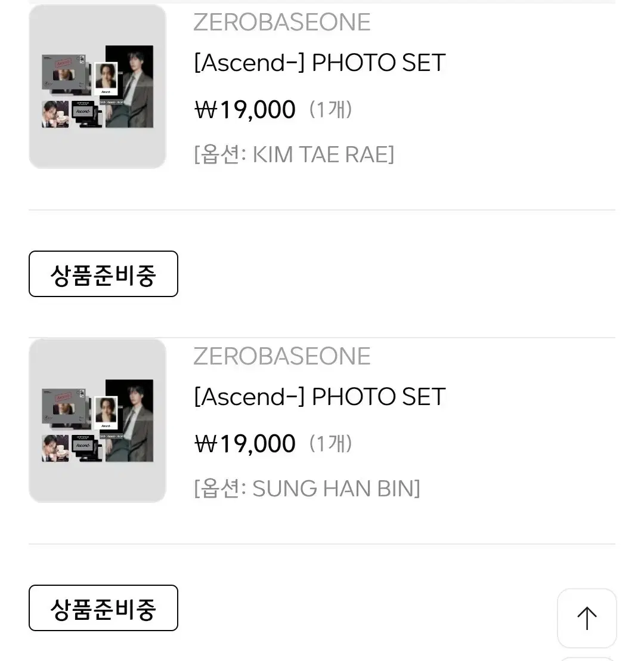Click polaroid photo in SUNG HAN BIN thumbnail

pos(106,413)
